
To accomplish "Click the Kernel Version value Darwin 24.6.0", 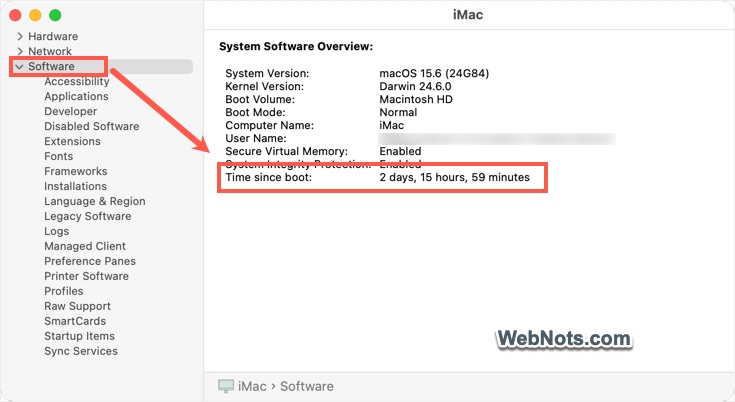I will click(x=415, y=86).
